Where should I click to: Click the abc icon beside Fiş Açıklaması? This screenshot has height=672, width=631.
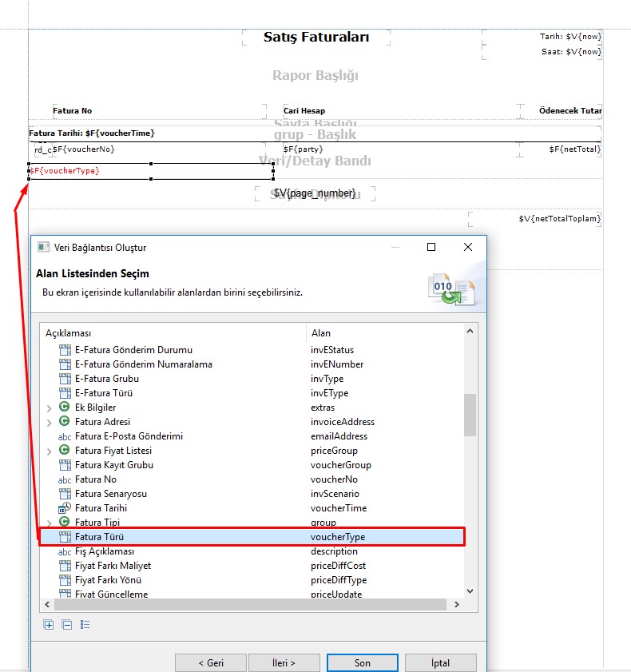[x=65, y=551]
